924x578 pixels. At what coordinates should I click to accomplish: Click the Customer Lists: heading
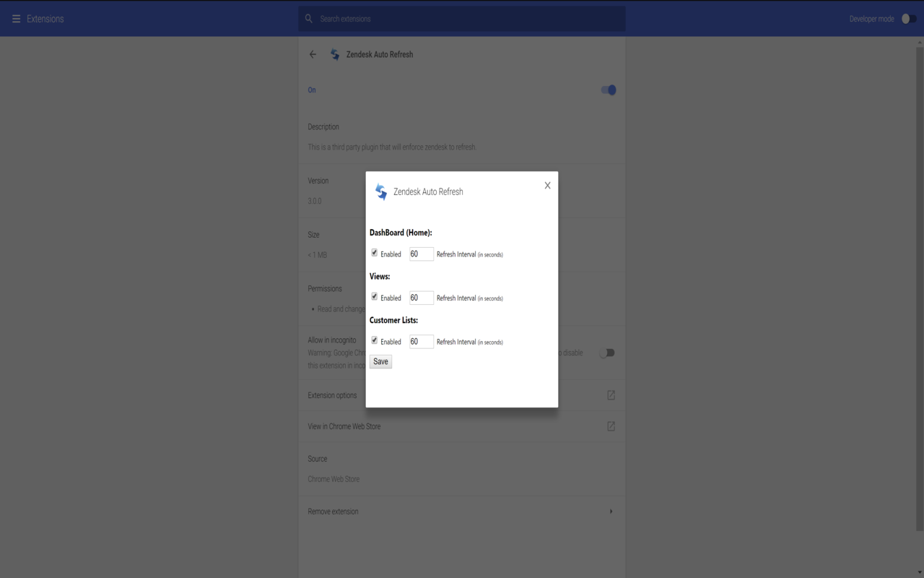point(393,320)
